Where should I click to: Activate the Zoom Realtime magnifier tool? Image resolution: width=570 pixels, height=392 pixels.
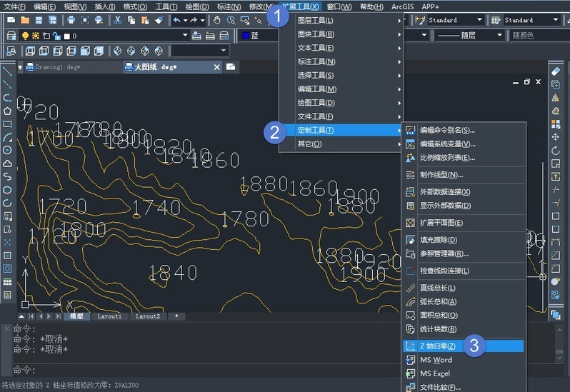pos(231,20)
